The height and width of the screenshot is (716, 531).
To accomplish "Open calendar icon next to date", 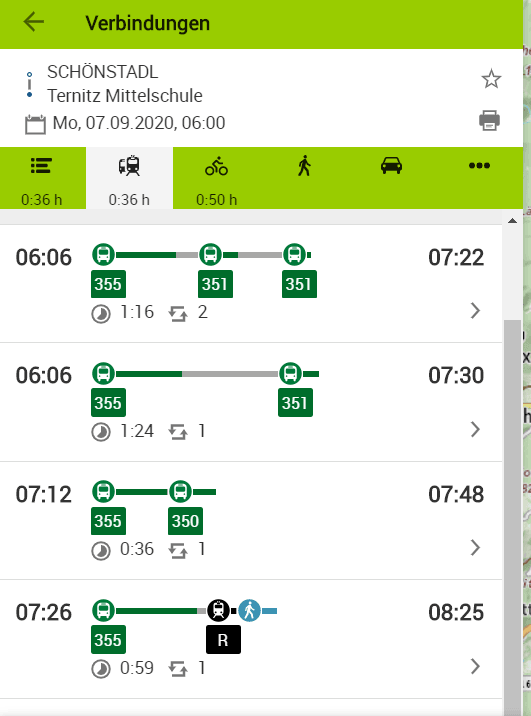I will point(35,124).
